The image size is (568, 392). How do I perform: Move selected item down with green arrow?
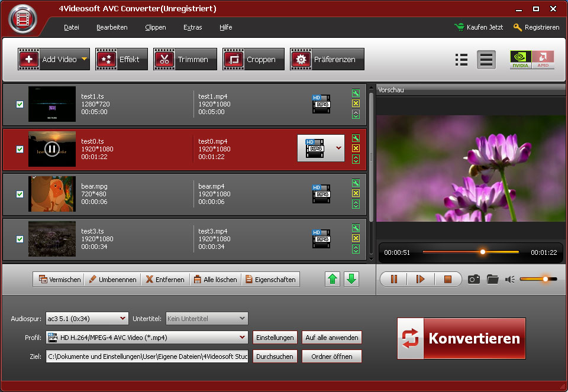351,279
